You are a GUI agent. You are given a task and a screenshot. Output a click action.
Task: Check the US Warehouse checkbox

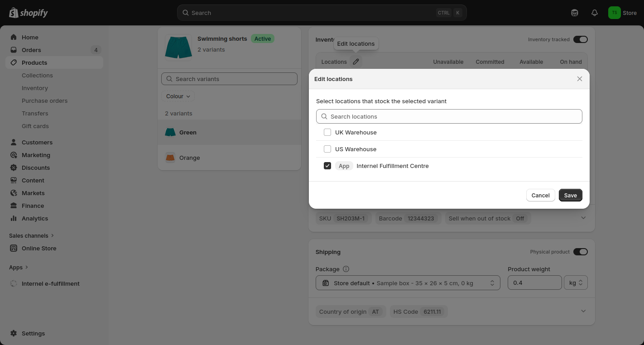(x=327, y=149)
